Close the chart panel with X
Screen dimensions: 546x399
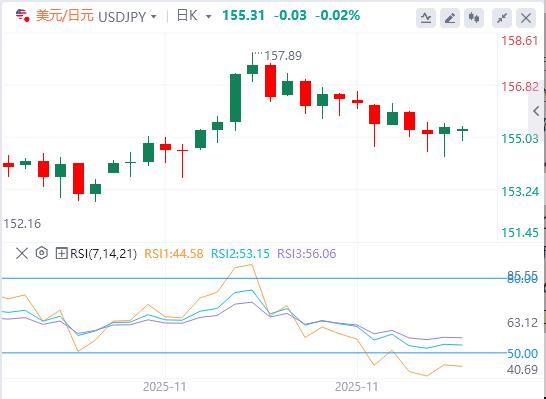click(x=526, y=17)
